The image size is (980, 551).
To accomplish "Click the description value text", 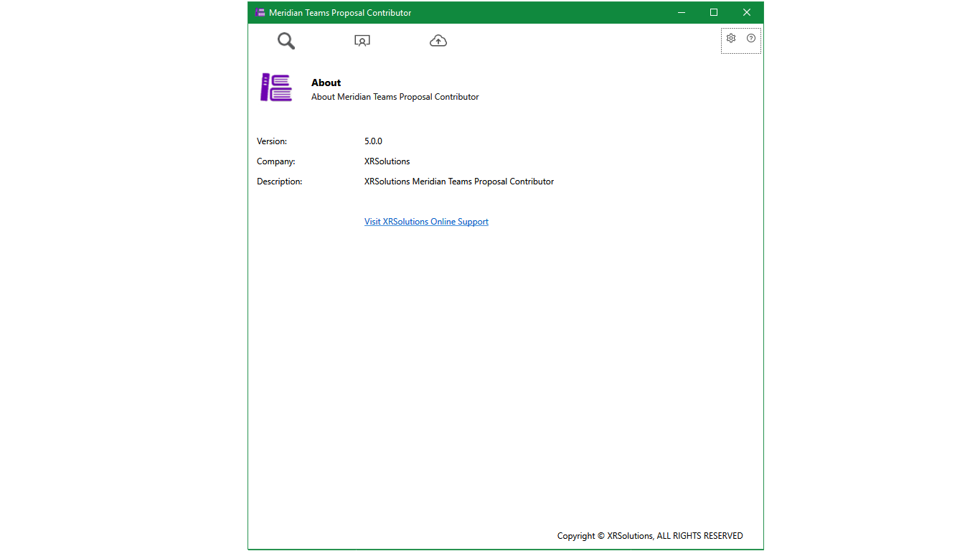I will pyautogui.click(x=459, y=182).
